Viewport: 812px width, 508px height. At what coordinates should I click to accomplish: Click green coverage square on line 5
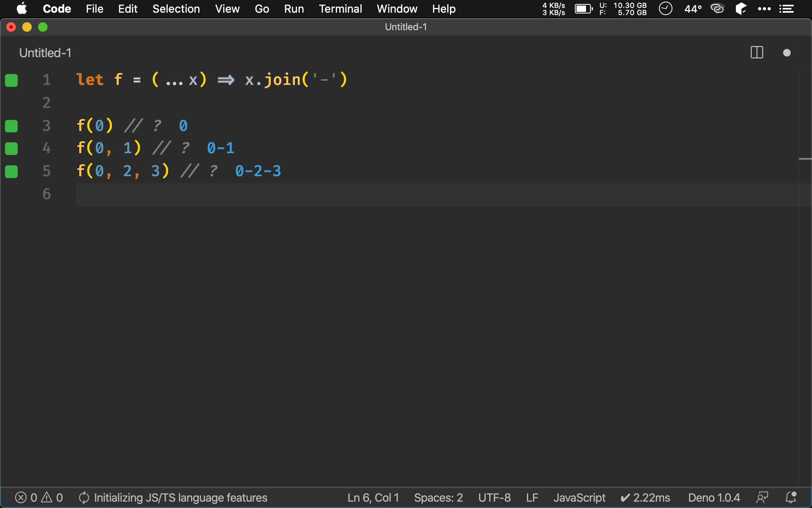click(11, 172)
